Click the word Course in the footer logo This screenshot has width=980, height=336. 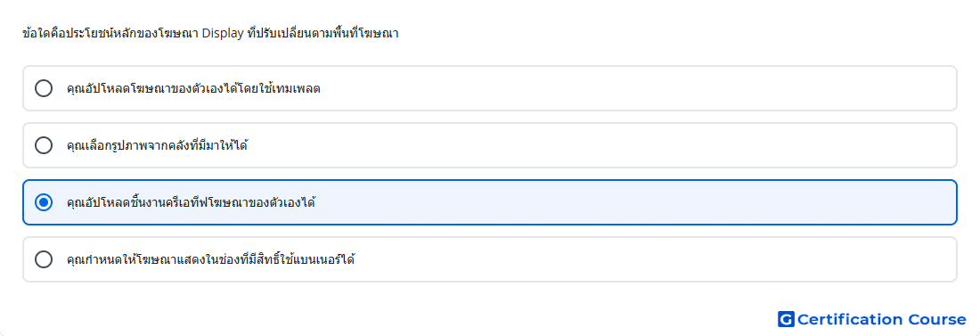[937, 319]
